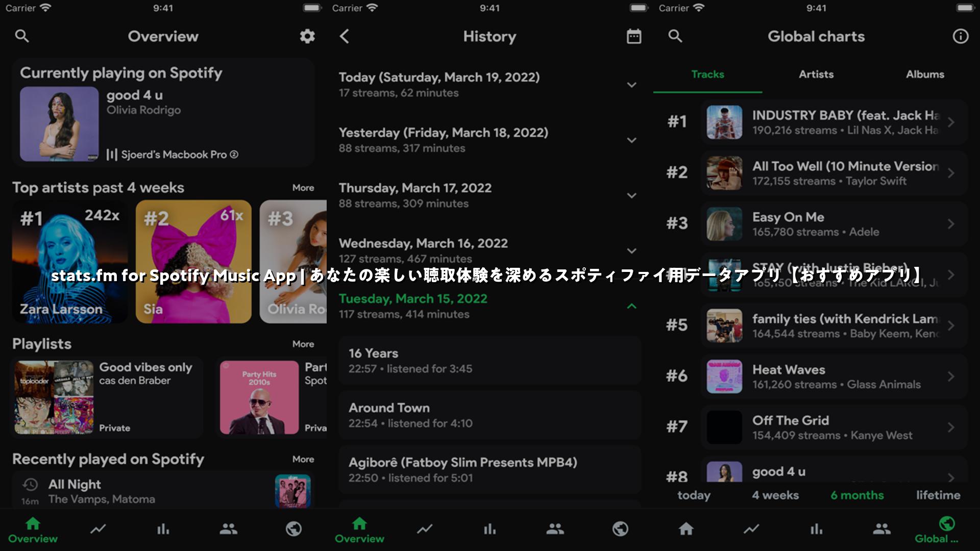Go back from the History screen
The height and width of the screenshot is (551, 980).
click(345, 36)
